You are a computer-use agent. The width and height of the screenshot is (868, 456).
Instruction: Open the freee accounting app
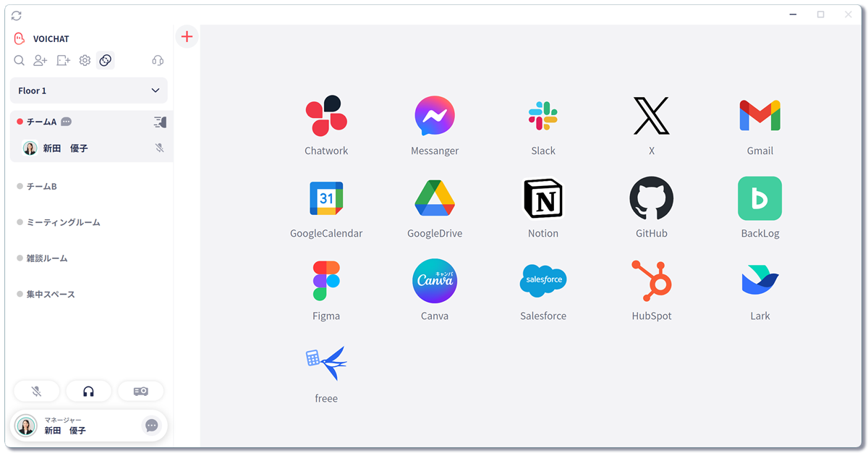[x=326, y=363]
